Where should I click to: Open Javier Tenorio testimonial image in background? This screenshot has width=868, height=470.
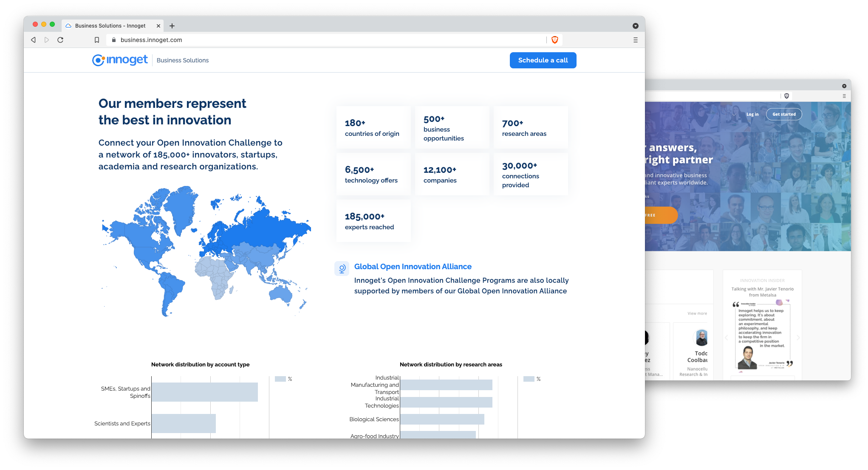[763, 335]
